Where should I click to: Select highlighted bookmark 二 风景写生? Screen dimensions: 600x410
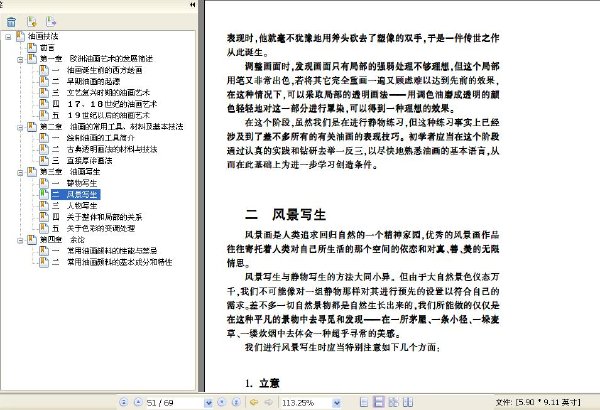tap(76, 194)
